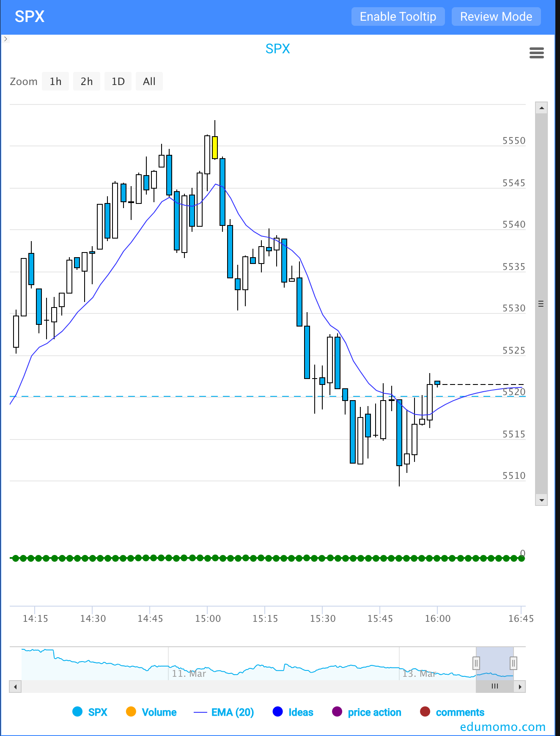Toggle EMA (20) line visibility
This screenshot has height=736, width=560.
coord(224,712)
